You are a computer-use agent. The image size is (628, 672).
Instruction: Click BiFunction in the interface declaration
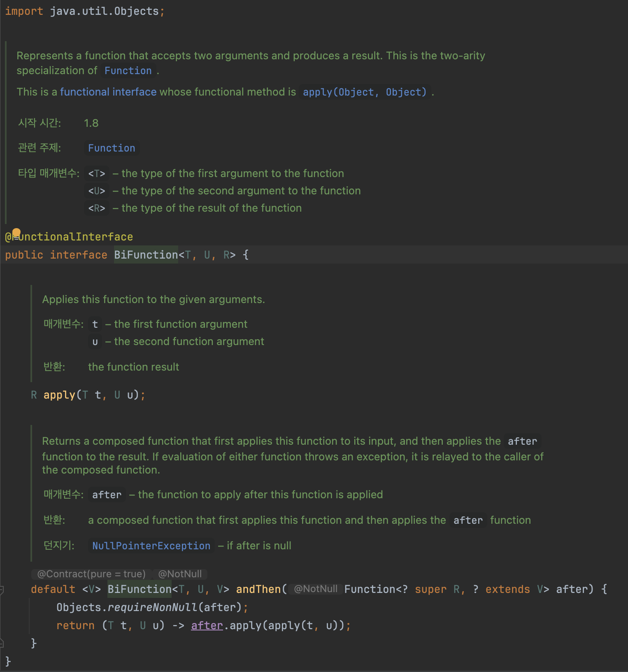pos(146,255)
